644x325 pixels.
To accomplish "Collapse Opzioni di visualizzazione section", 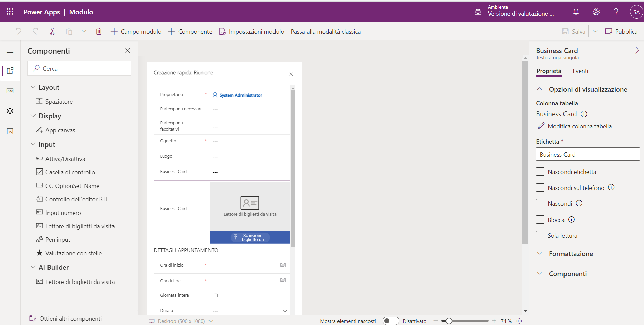I will 539,89.
